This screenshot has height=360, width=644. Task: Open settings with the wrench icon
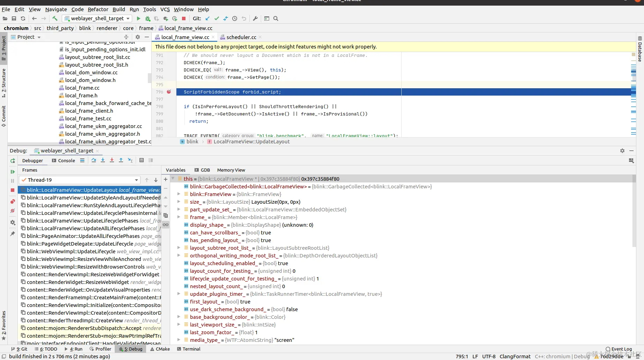[255, 18]
